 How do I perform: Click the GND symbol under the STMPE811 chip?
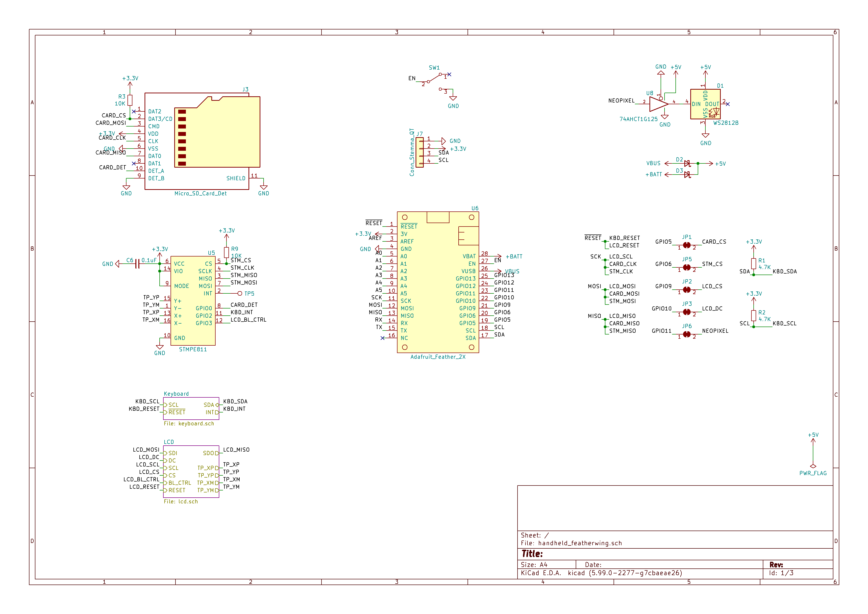(x=160, y=347)
